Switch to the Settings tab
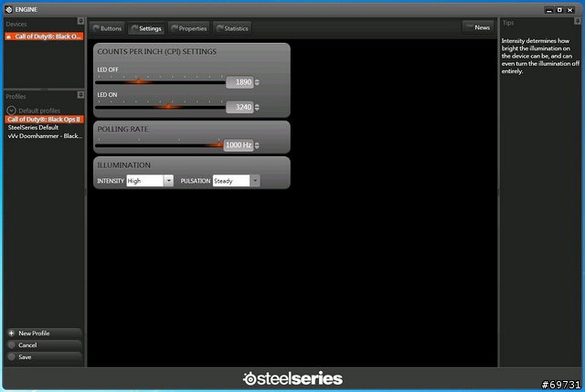Viewport: 585px width, 392px height. pos(146,28)
